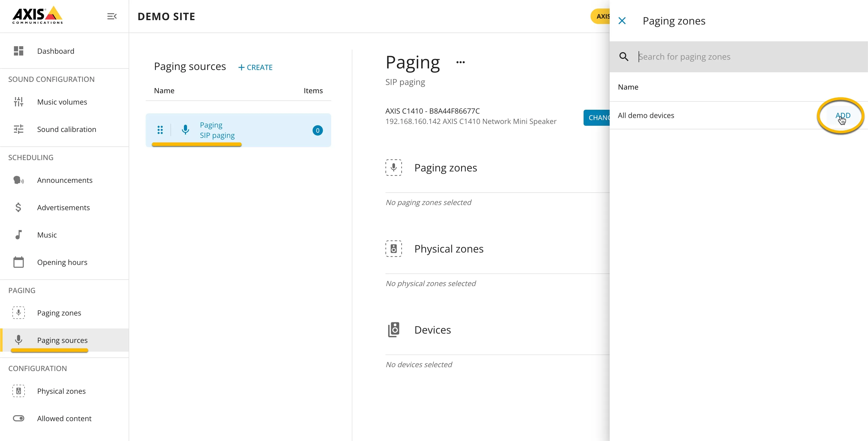Click the Change device button
868x441 pixels.
point(597,117)
